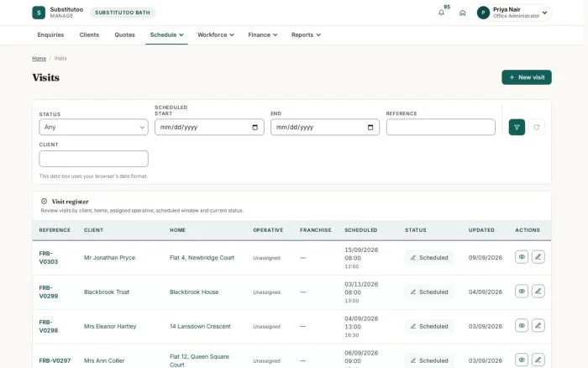This screenshot has height=368, width=588.
Task: Click the Reference column header
Action: point(55,230)
